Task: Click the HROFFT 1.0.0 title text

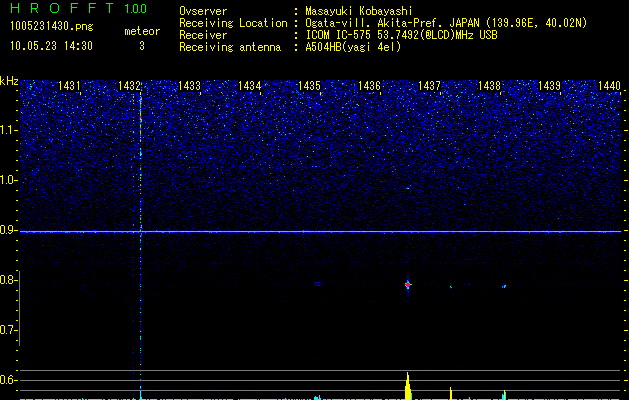Action: click(79, 8)
